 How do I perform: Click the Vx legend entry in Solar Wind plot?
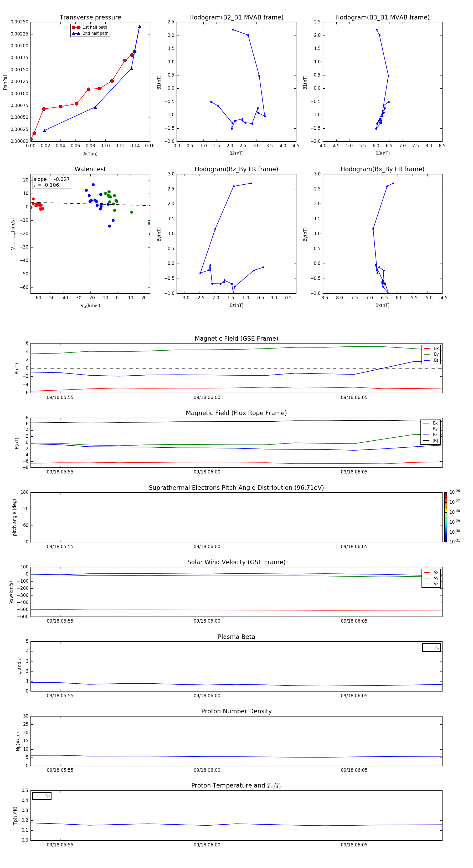coord(431,572)
